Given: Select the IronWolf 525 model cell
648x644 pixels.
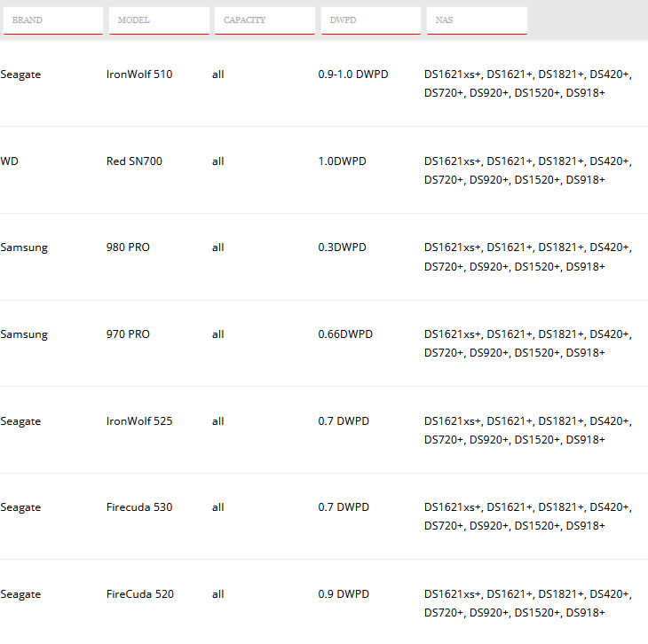Looking at the screenshot, I should [x=139, y=421].
